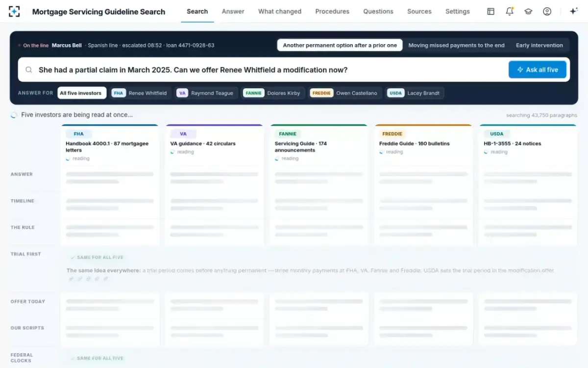Click 'Freddie Guide · 160 bulletins' heading
The image size is (588, 368).
coord(415,144)
